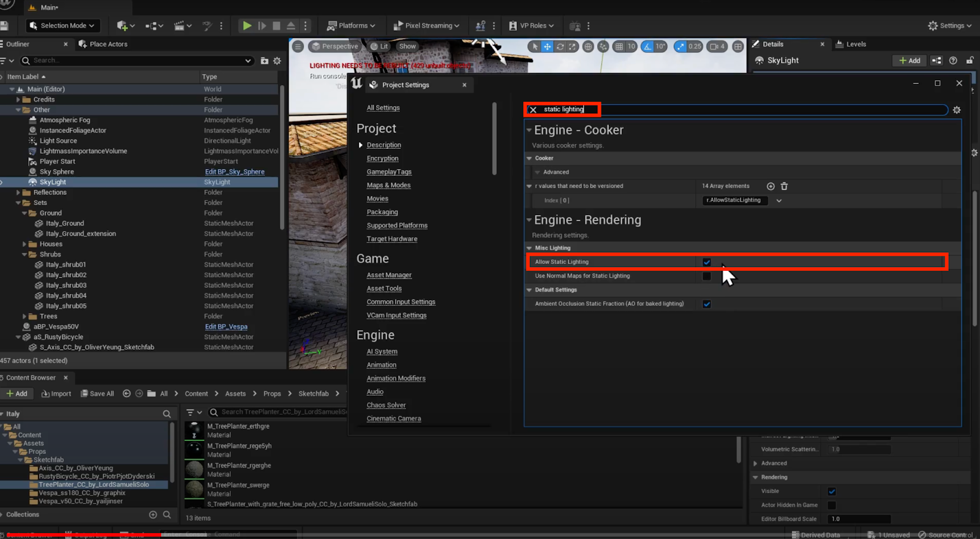This screenshot has height=539, width=980.
Task: Click the Outliner settings gear icon
Action: click(277, 61)
